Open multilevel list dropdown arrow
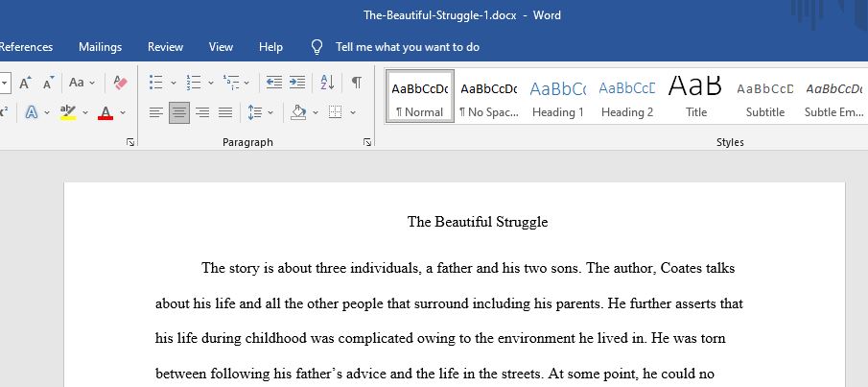Screen dimensions: 868x387 [246, 84]
